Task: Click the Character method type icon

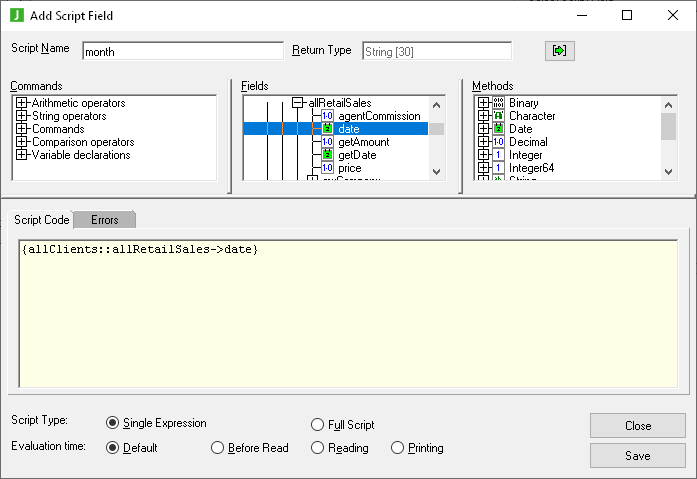Action: coord(498,116)
